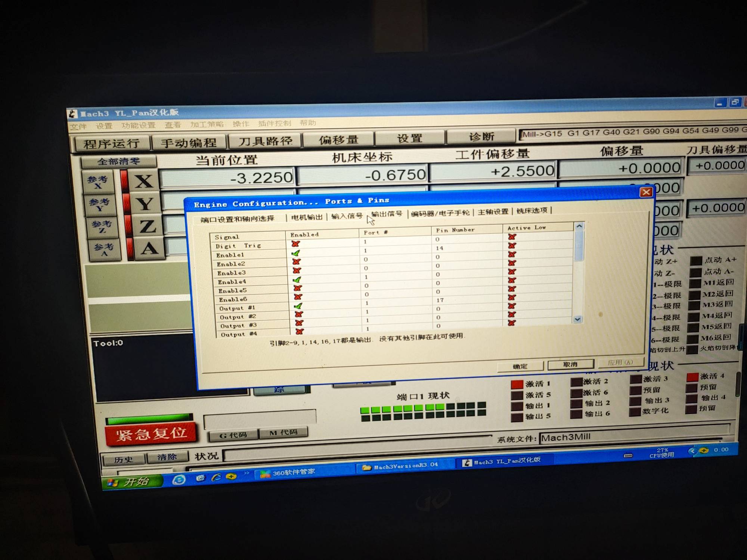The width and height of the screenshot is (747, 560).
Task: Toggle Enabled checkmark for Output #1
Action: pos(298,306)
